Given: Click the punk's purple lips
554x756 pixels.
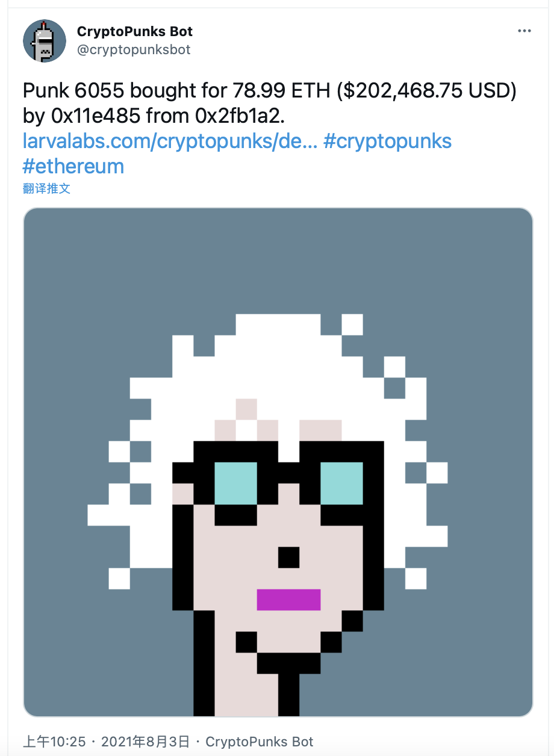Looking at the screenshot, I should [288, 600].
